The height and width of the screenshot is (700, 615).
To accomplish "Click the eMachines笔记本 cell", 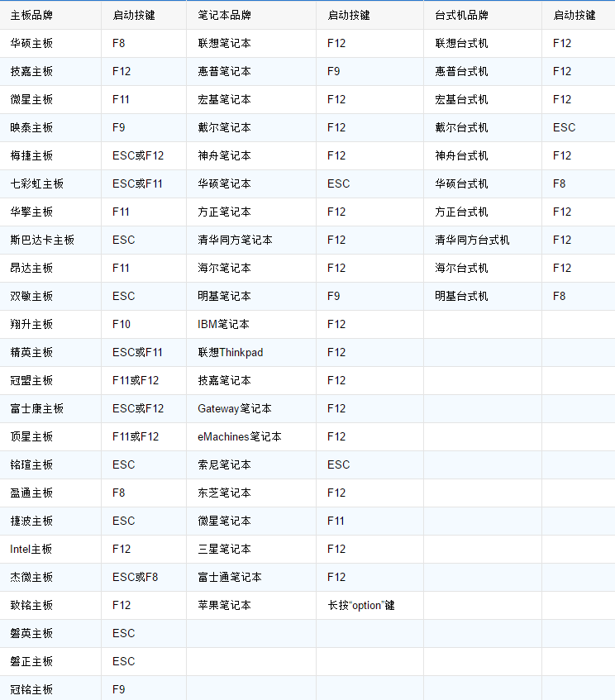I will pos(239,436).
